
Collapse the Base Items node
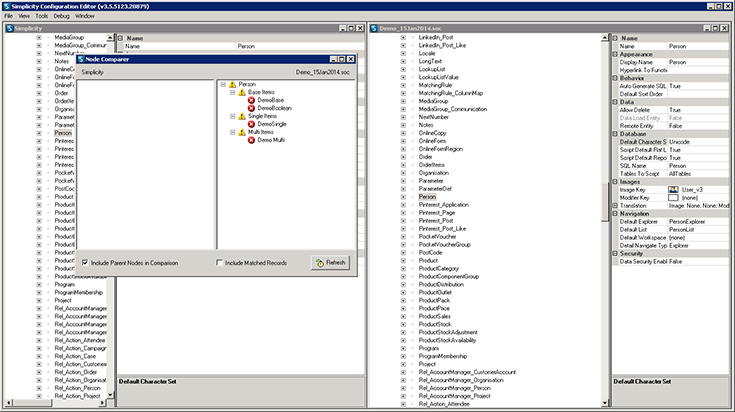[x=232, y=92]
